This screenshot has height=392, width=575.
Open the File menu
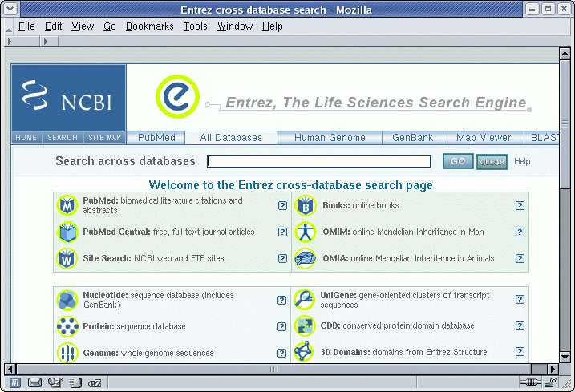click(26, 26)
